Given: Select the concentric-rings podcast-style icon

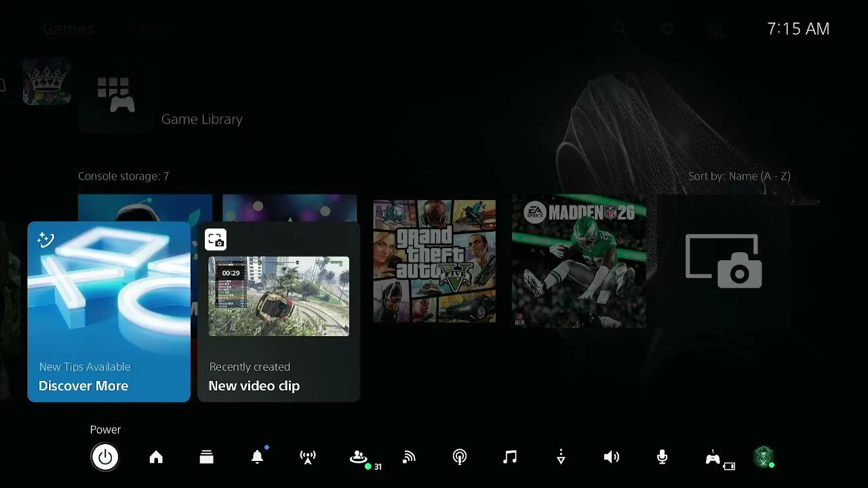Looking at the screenshot, I should tap(460, 457).
